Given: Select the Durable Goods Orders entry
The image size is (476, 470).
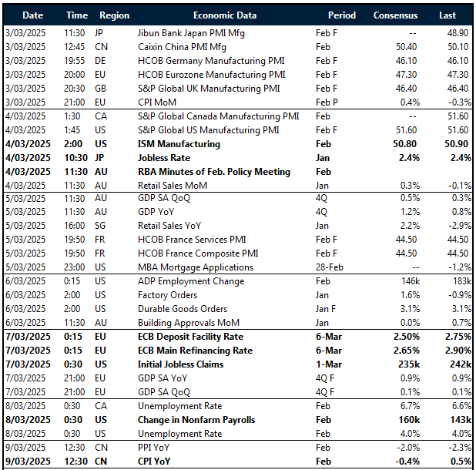Looking at the screenshot, I should tap(184, 309).
